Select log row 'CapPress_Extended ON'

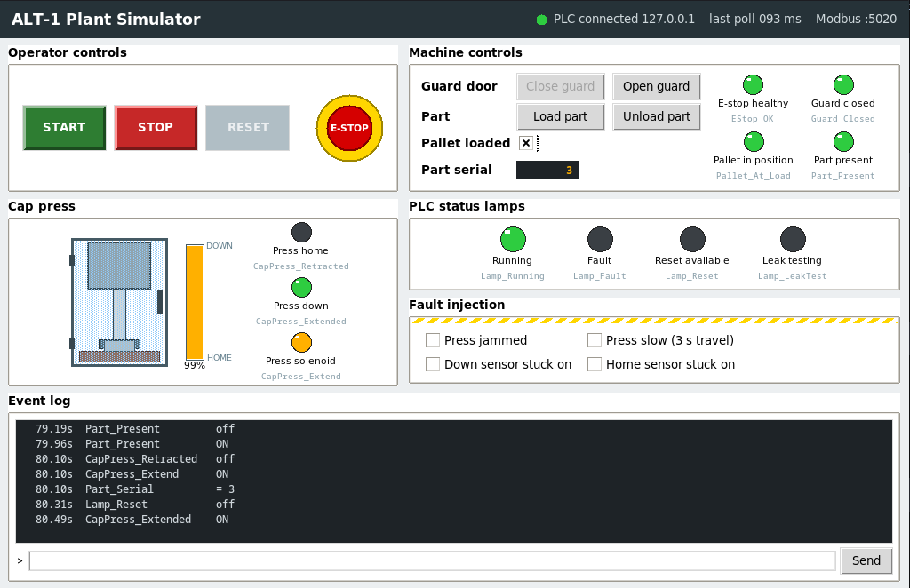point(454,520)
